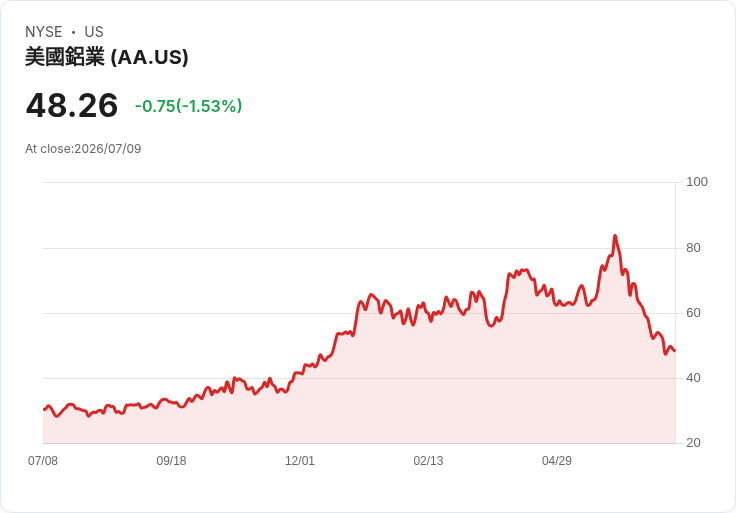Image resolution: width=736 pixels, height=513 pixels.
Task: Click the At close date text
Action: coord(83,149)
